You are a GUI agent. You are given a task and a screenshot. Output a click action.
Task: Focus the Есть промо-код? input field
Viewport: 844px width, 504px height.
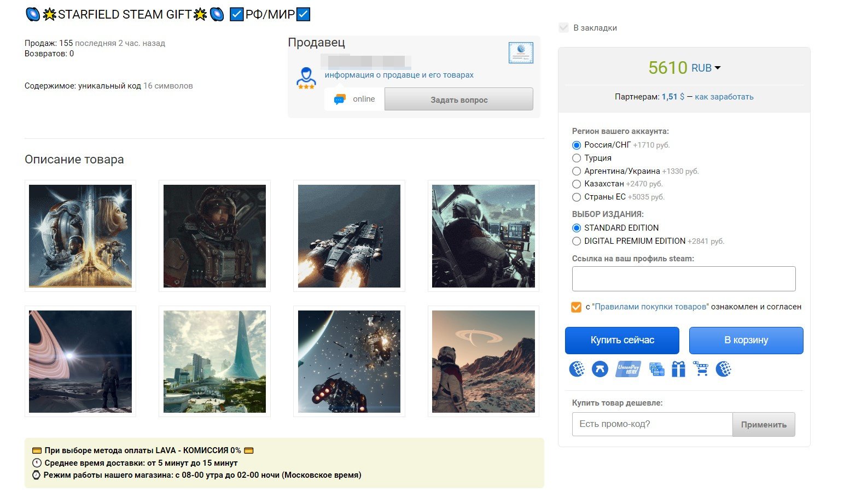652,424
